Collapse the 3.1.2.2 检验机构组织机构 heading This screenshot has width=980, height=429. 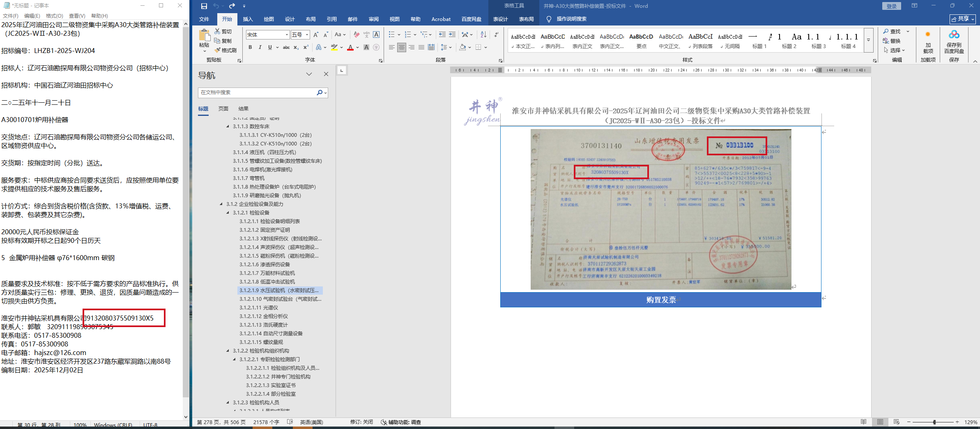tap(228, 351)
